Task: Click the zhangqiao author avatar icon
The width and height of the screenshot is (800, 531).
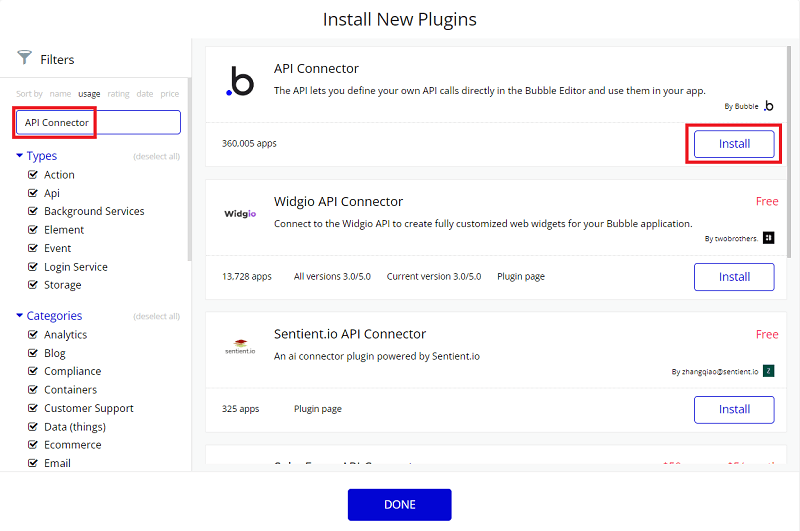Action: (x=768, y=371)
